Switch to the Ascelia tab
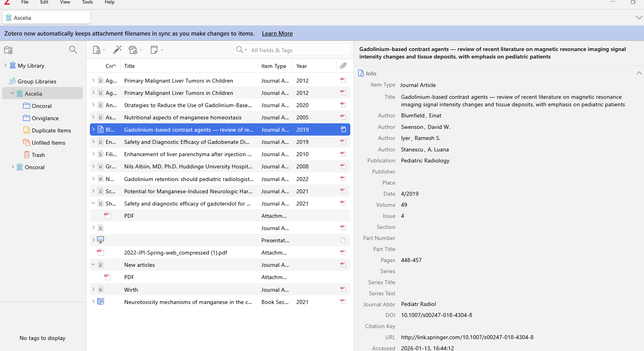 coord(46,18)
